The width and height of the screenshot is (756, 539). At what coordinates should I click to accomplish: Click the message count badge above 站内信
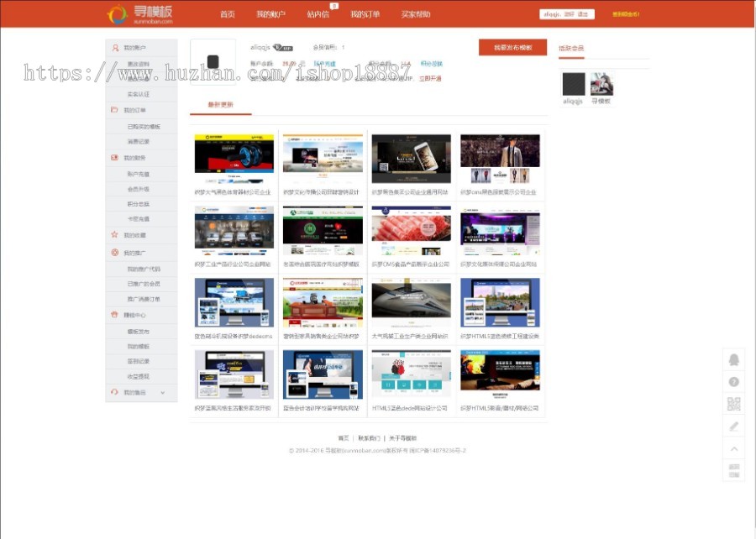coord(334,6)
